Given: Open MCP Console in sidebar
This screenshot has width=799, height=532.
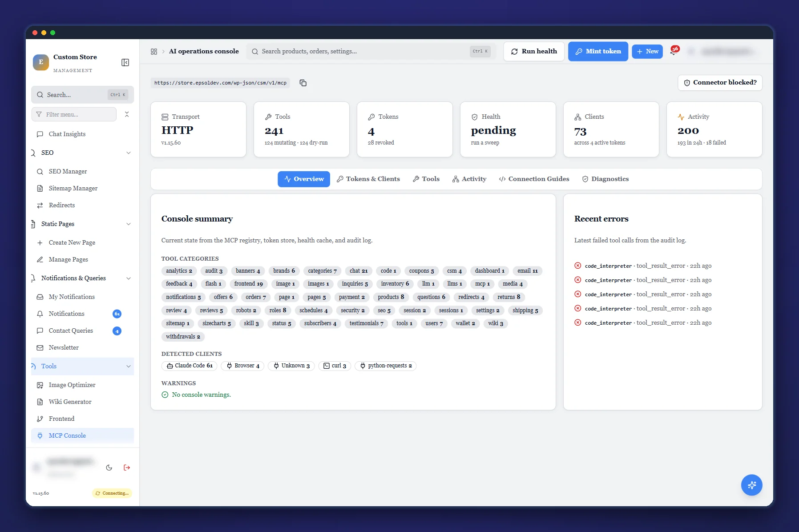Looking at the screenshot, I should (x=82, y=435).
